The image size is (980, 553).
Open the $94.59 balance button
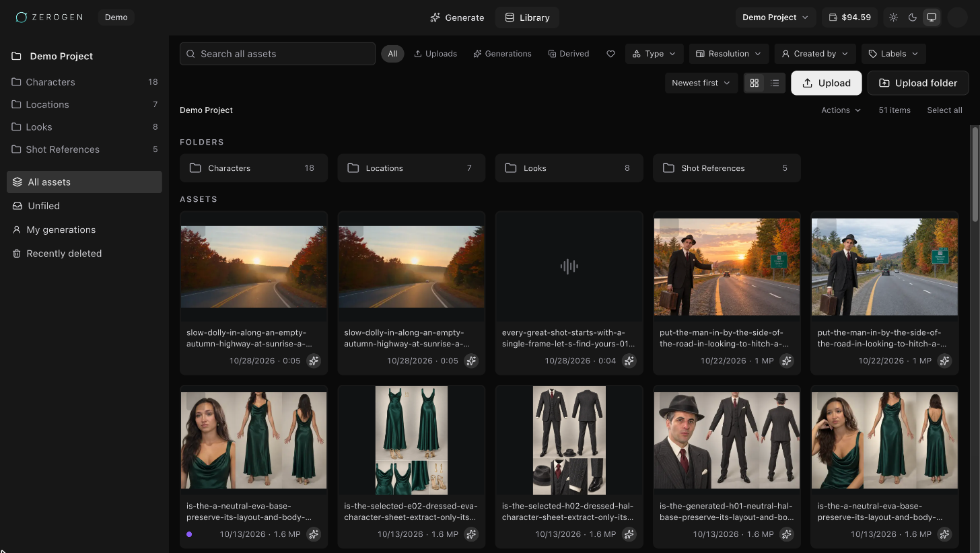point(849,17)
